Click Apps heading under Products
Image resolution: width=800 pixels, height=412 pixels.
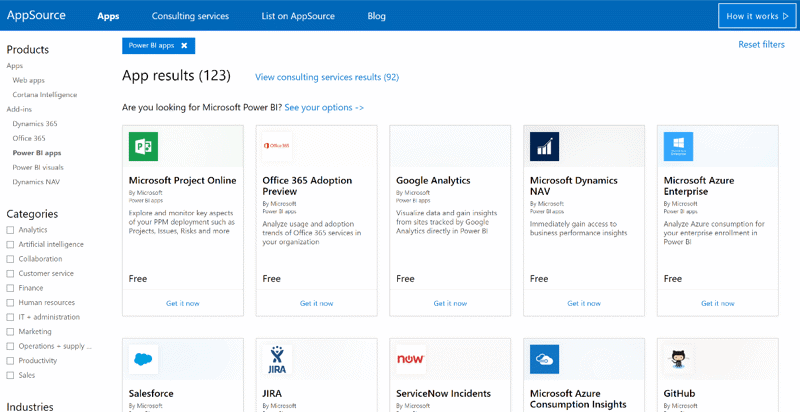coord(15,66)
